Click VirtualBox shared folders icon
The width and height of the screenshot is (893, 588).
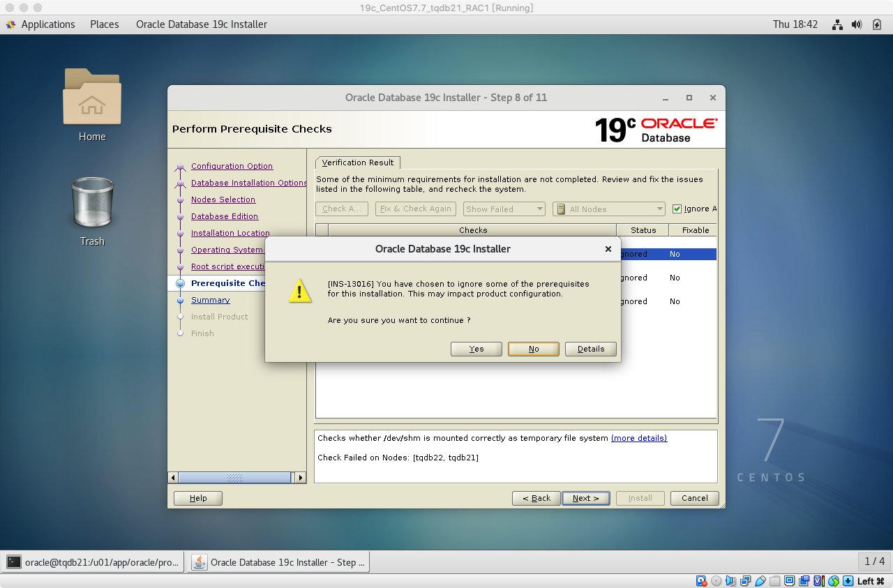click(x=774, y=581)
